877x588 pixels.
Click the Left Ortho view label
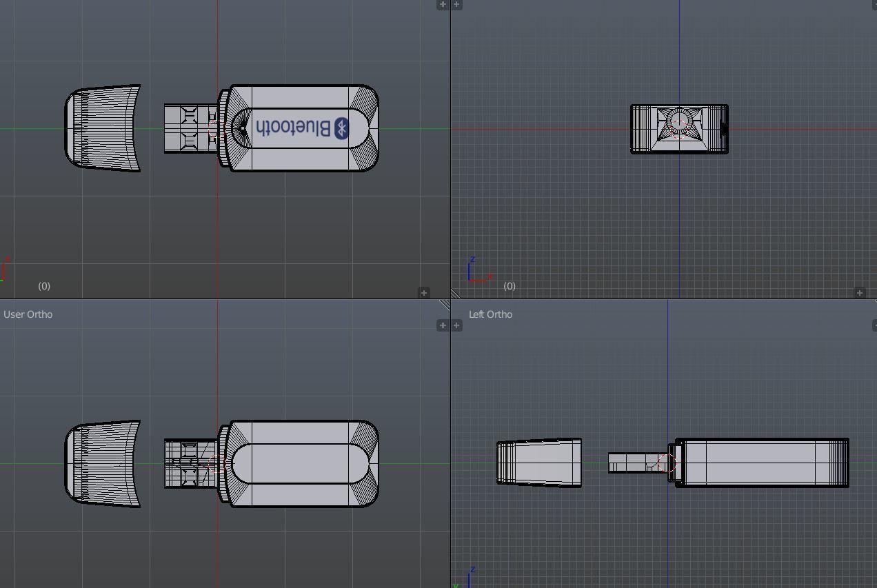490,314
